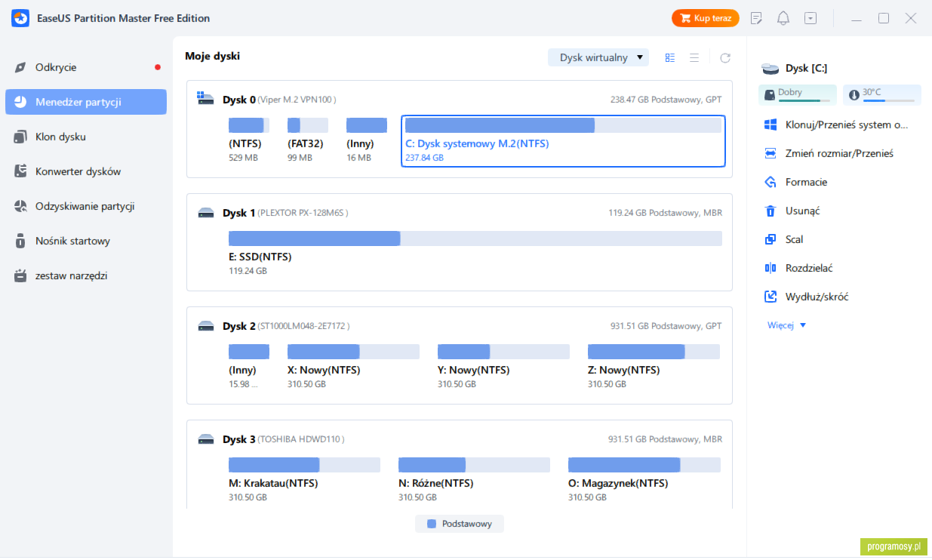Select O: Magazynek(NTFS) partition
The image size is (932, 560).
(644, 480)
